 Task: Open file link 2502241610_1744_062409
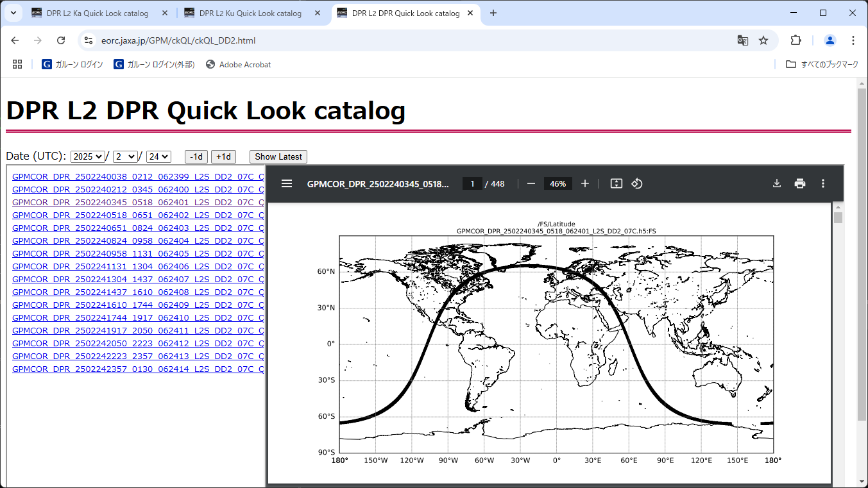[138, 305]
